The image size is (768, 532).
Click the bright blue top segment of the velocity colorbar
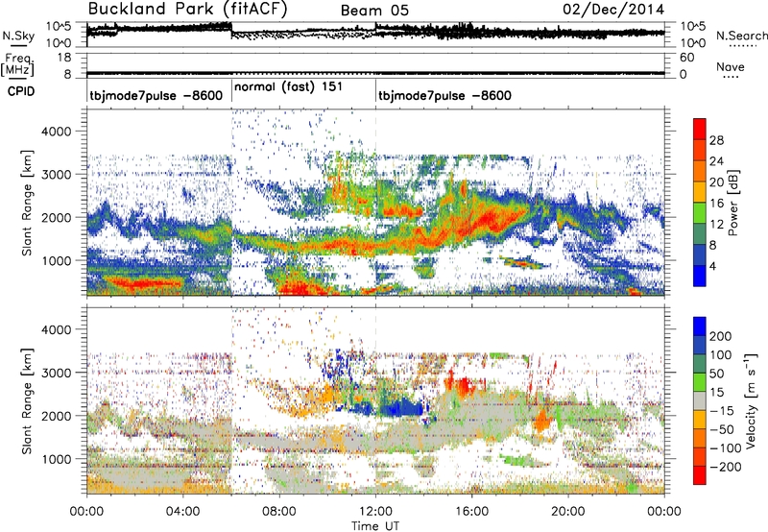(700, 326)
